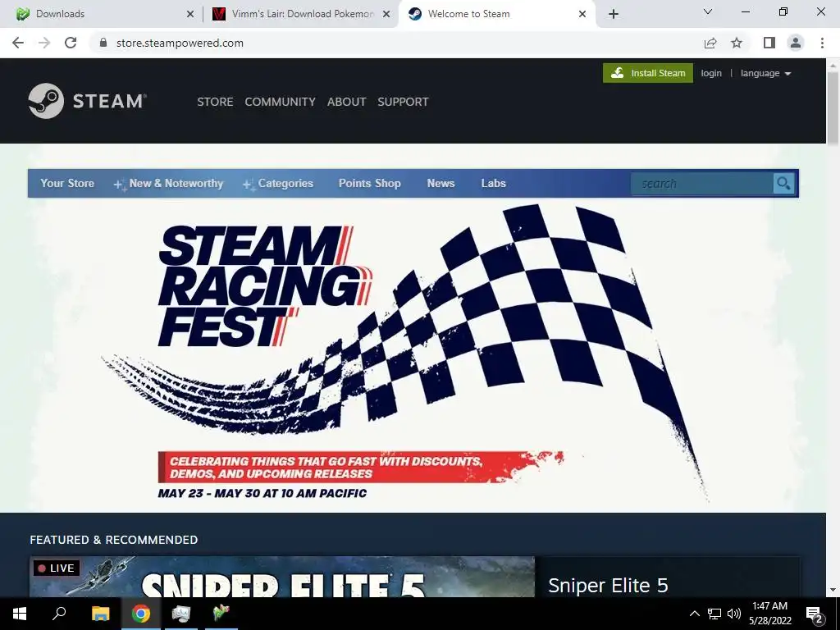Close the Vimm's Lair tab
Viewport: 840px width, 630px height.
(386, 14)
